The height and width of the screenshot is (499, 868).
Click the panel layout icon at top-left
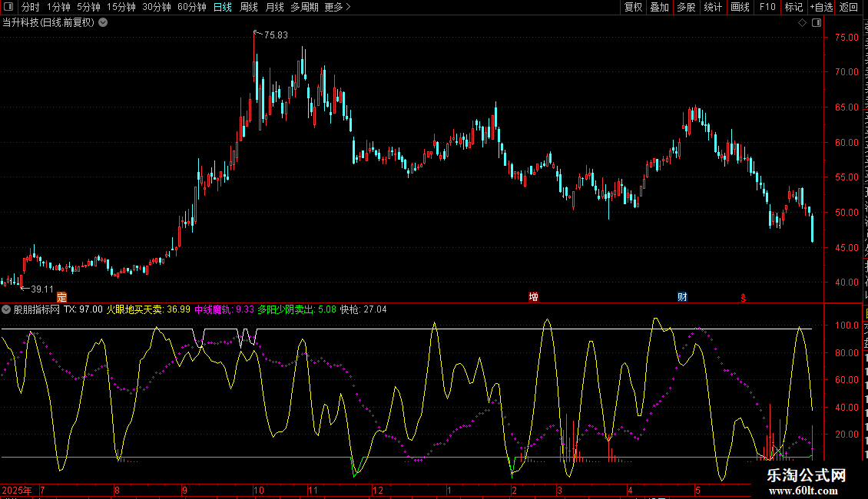tap(8, 7)
